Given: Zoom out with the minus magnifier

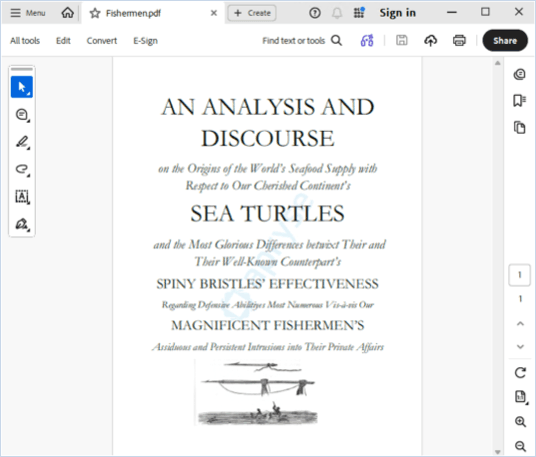Looking at the screenshot, I should click(x=520, y=446).
